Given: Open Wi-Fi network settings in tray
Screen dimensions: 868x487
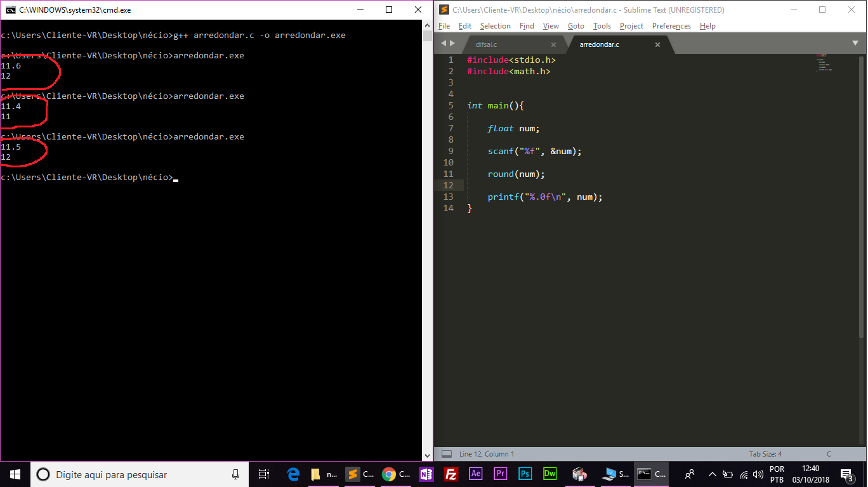Looking at the screenshot, I should point(744,474).
